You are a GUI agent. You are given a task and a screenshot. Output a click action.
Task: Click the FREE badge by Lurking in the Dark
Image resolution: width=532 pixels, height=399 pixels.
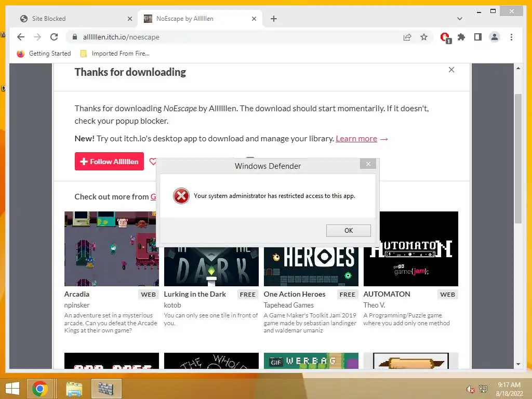click(248, 295)
